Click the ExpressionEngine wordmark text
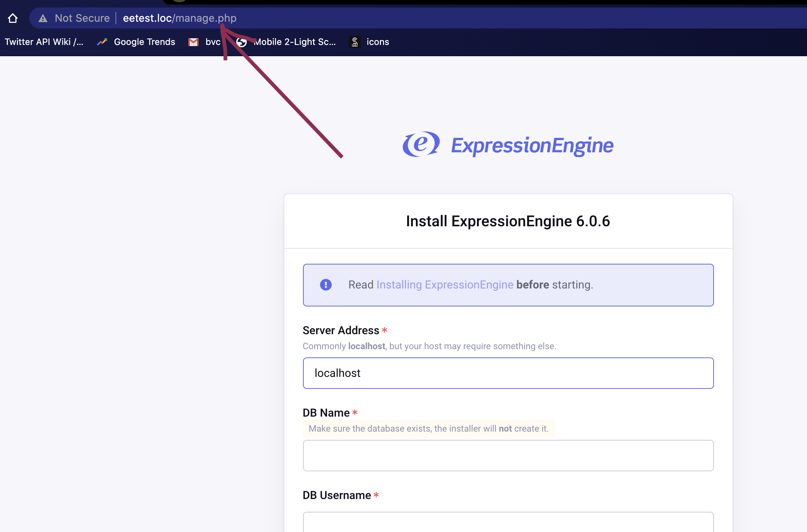The width and height of the screenshot is (807, 532). (532, 146)
